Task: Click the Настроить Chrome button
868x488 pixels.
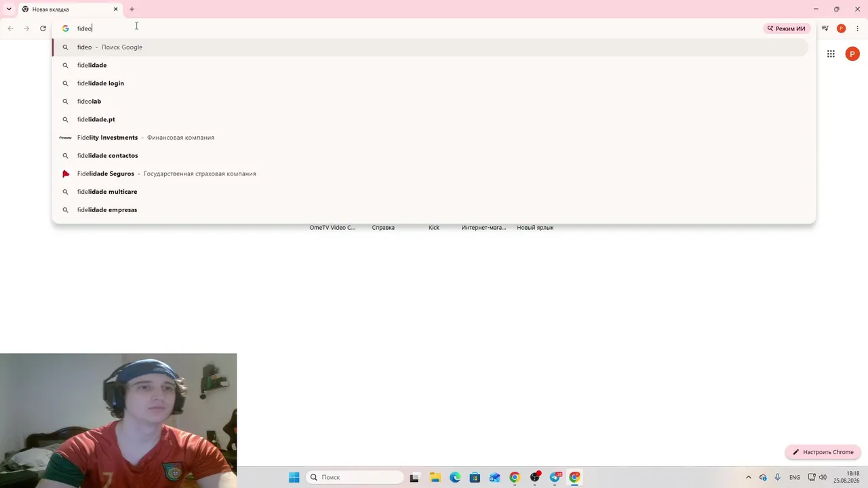Action: (x=823, y=452)
